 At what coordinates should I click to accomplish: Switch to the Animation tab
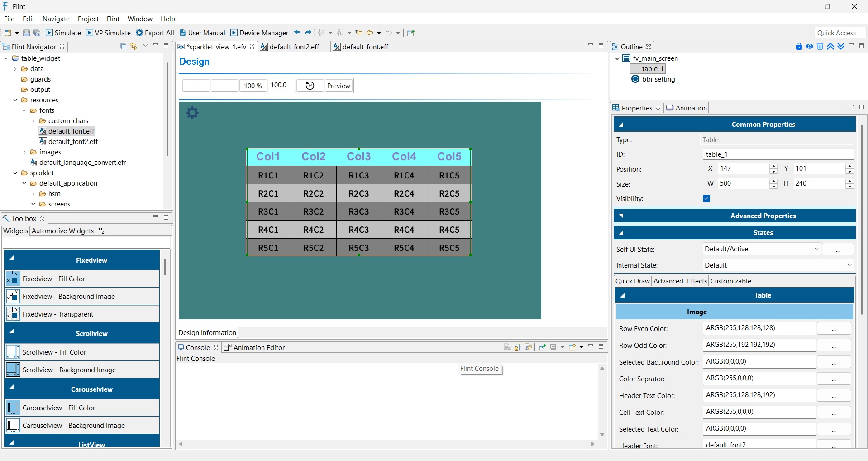(x=687, y=108)
